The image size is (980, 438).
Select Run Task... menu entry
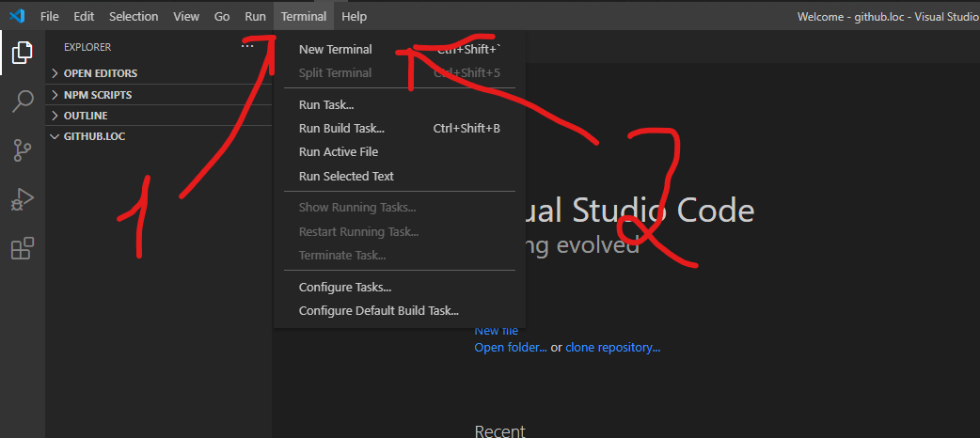tap(400, 105)
